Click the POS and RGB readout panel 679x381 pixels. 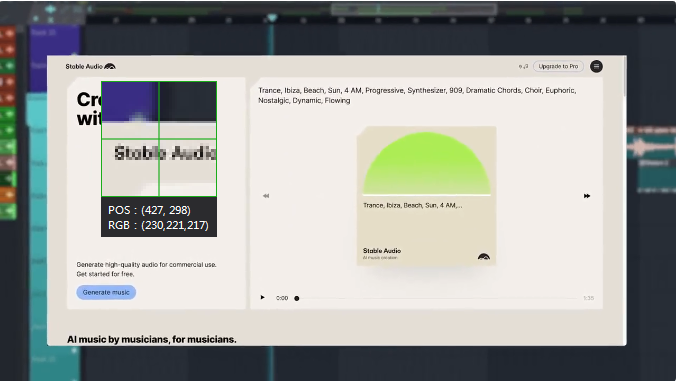pyautogui.click(x=159, y=217)
